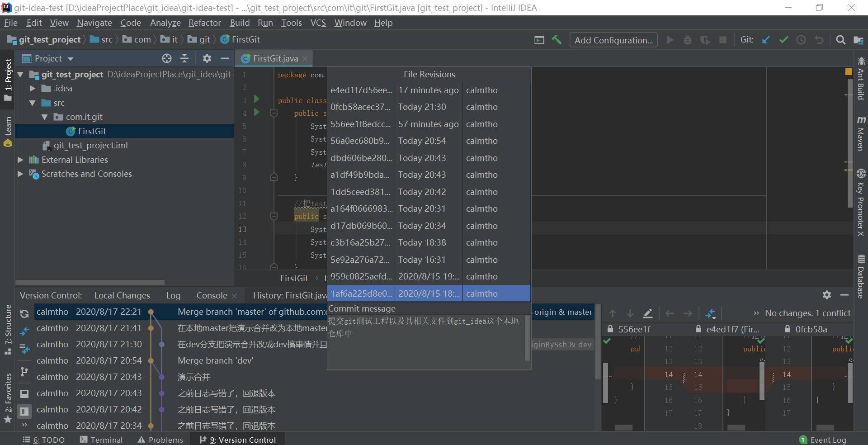Click Collapse All in Project panel
This screenshot has width=868, height=445.
(x=184, y=58)
